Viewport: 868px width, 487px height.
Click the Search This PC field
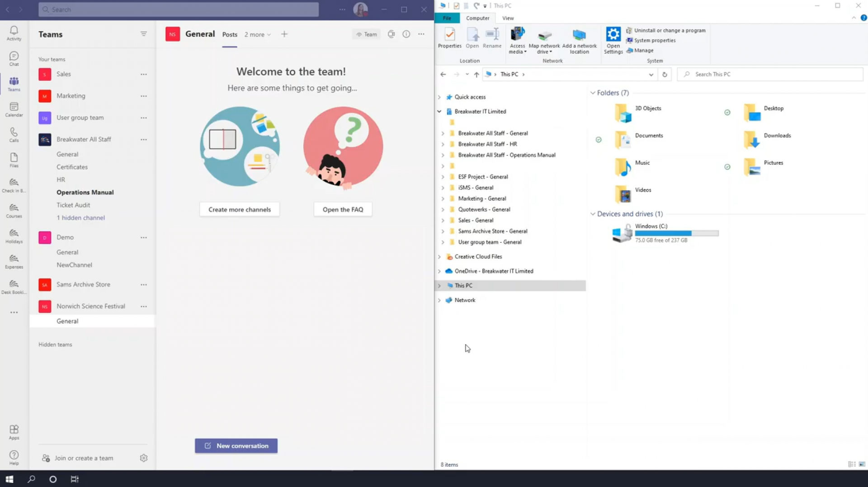click(770, 74)
